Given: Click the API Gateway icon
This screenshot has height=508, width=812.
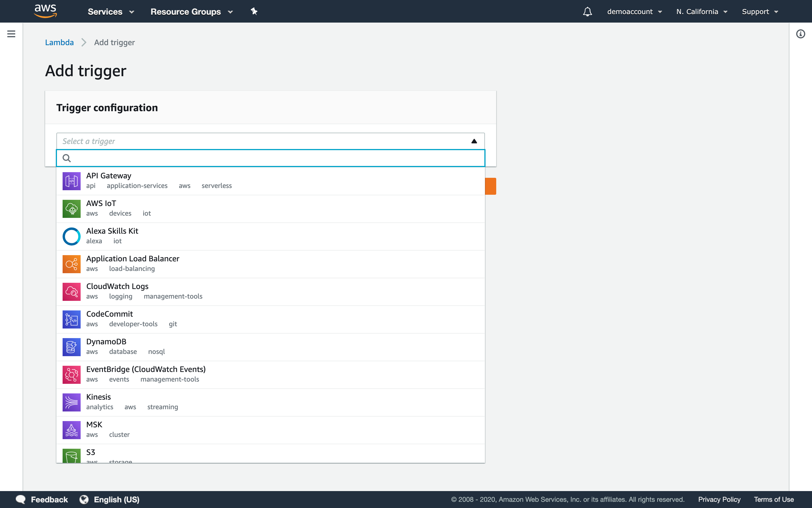Looking at the screenshot, I should click(x=71, y=181).
